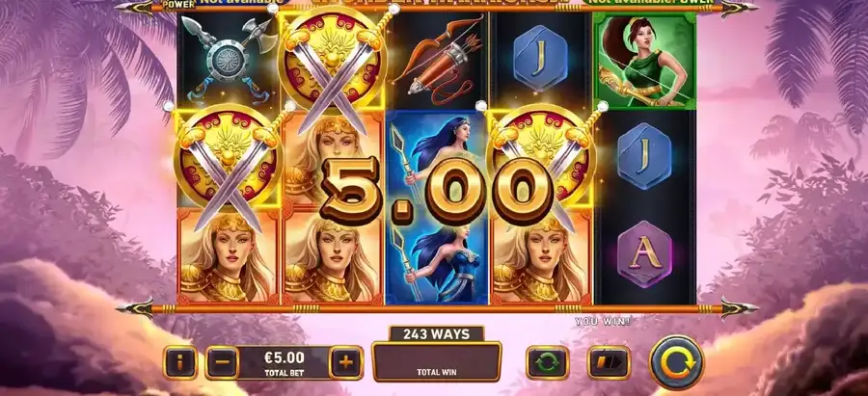Click the blue J symbol on fifth reel
This screenshot has width=868, height=396.
point(644,156)
